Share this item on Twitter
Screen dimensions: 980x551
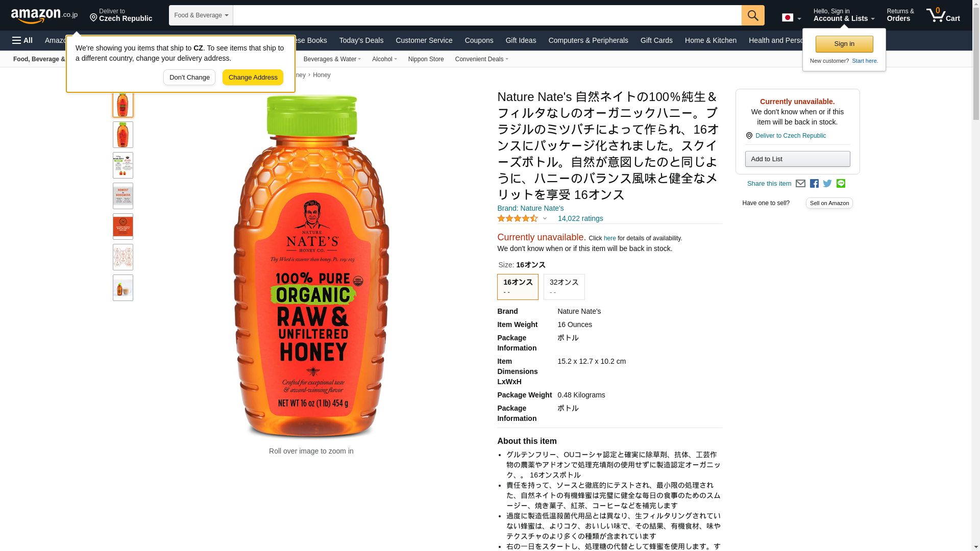827,184
